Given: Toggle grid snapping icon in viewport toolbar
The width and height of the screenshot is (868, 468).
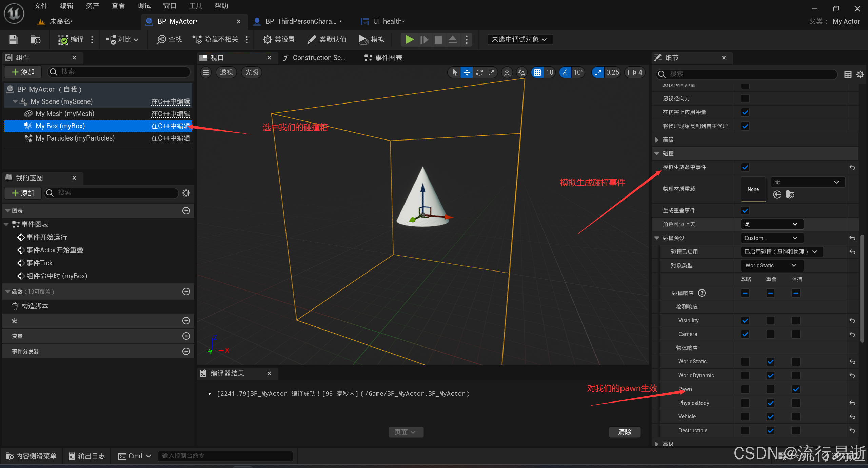Looking at the screenshot, I should point(537,72).
